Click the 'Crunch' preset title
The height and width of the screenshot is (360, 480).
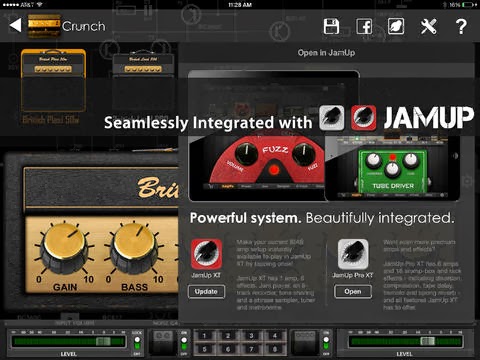coord(84,26)
